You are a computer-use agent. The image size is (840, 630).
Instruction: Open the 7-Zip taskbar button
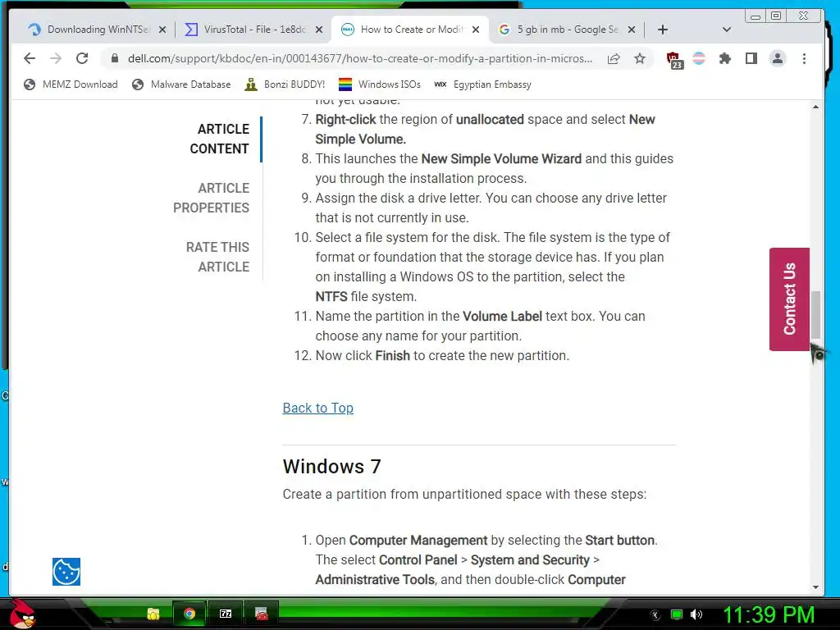click(226, 614)
